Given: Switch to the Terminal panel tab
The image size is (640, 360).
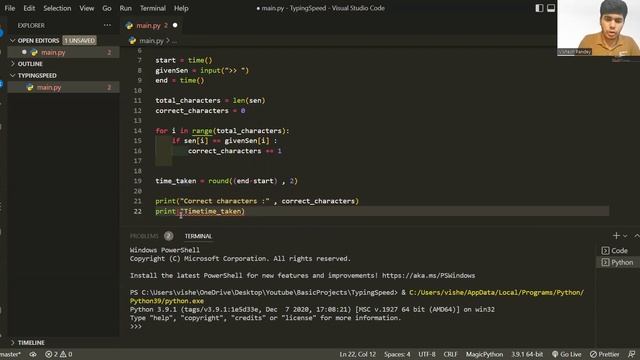Looking at the screenshot, I should pos(198,236).
